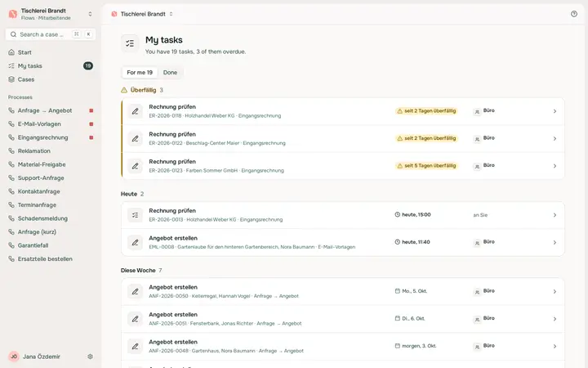Click the red indicator next to E-Mail-Vorlagen

(91, 124)
